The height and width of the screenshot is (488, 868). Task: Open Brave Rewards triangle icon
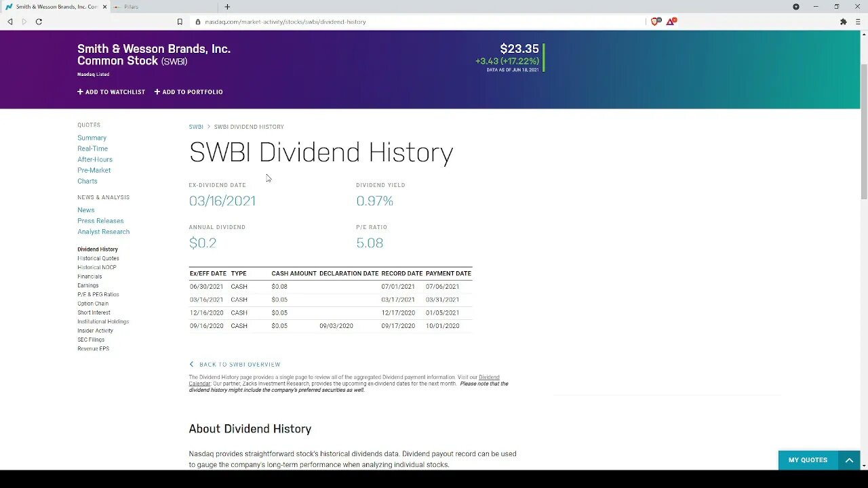click(671, 22)
